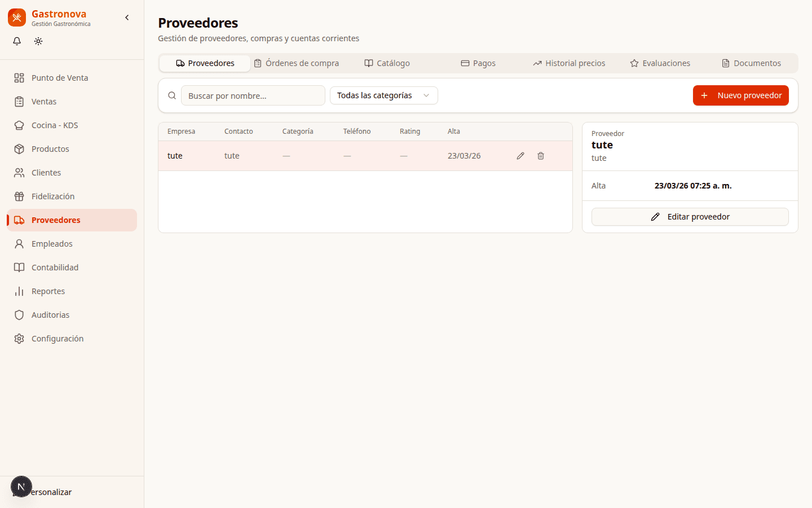
Task: Click the Nuevo proveedor button
Action: [740, 95]
